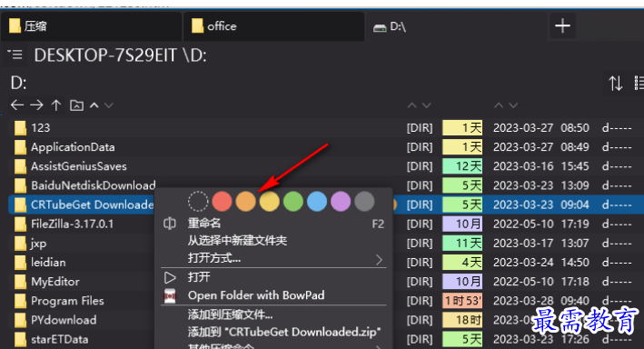
Task: Click the folder icon of PYdownload
Action: pyautogui.click(x=20, y=320)
